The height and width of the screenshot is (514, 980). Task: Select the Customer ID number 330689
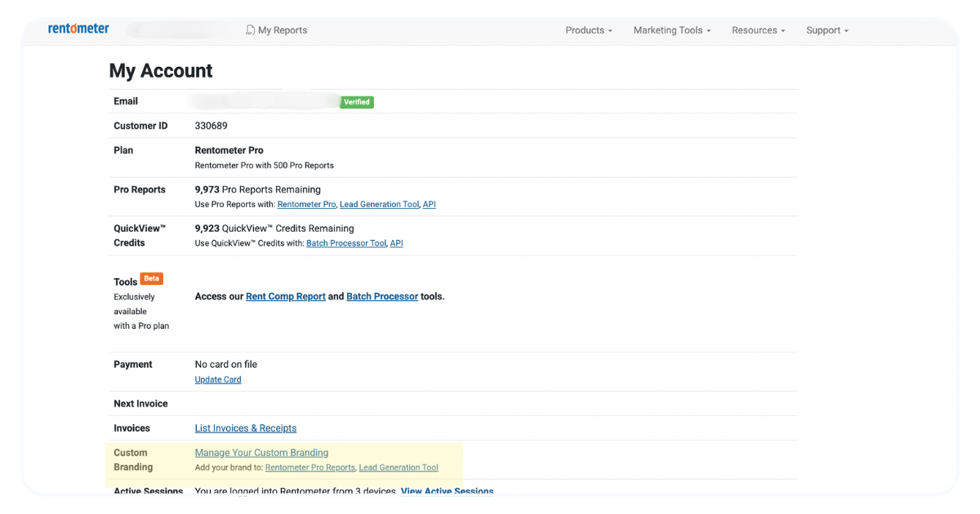pyautogui.click(x=212, y=126)
